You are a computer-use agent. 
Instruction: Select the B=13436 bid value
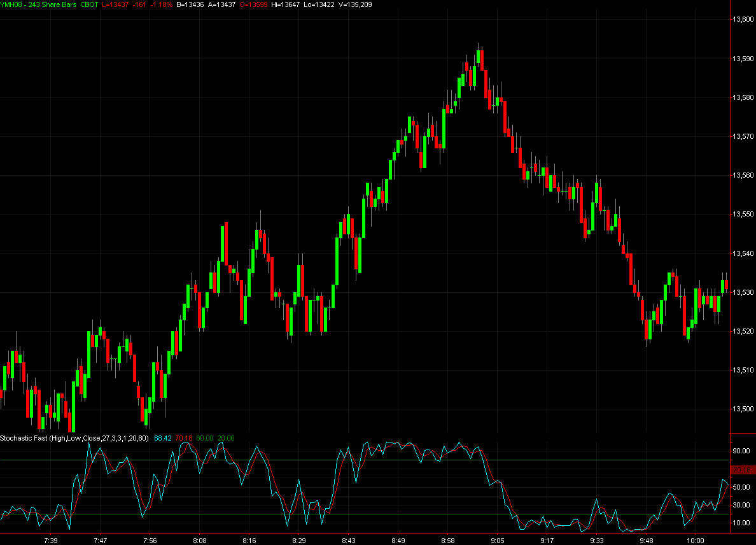pyautogui.click(x=190, y=5)
